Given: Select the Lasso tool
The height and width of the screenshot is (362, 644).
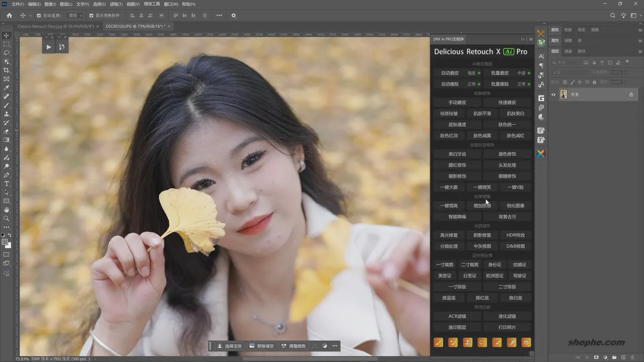Looking at the screenshot, I should tap(6, 53).
